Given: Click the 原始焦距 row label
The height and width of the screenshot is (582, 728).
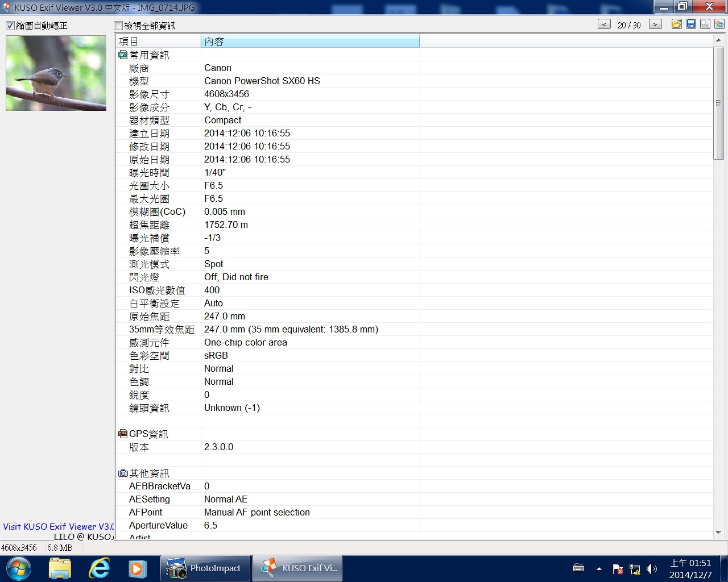Looking at the screenshot, I should click(149, 317).
